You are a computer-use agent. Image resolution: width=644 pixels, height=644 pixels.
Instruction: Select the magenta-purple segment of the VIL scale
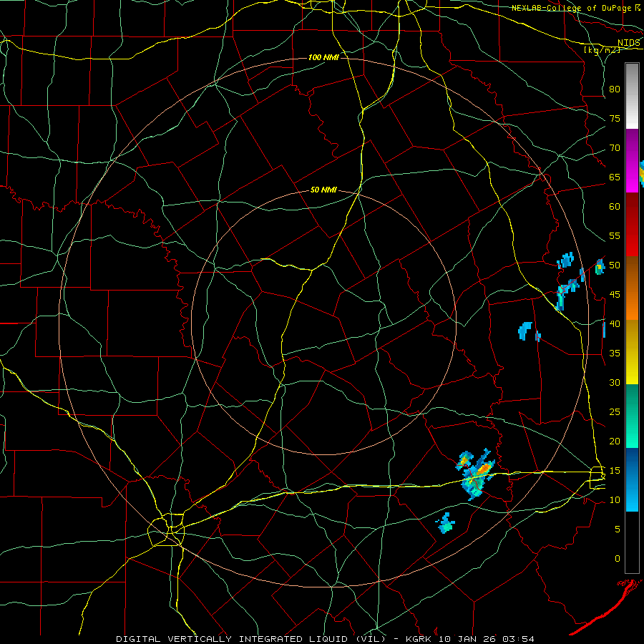632,160
